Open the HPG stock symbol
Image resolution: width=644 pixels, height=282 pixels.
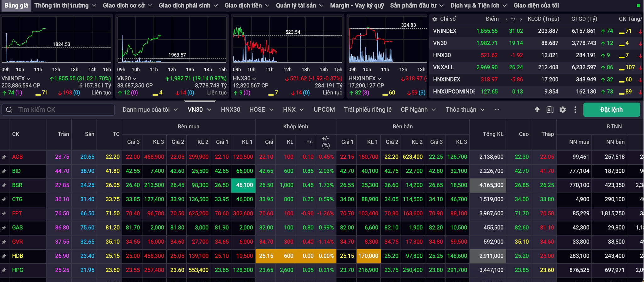pyautogui.click(x=18, y=270)
